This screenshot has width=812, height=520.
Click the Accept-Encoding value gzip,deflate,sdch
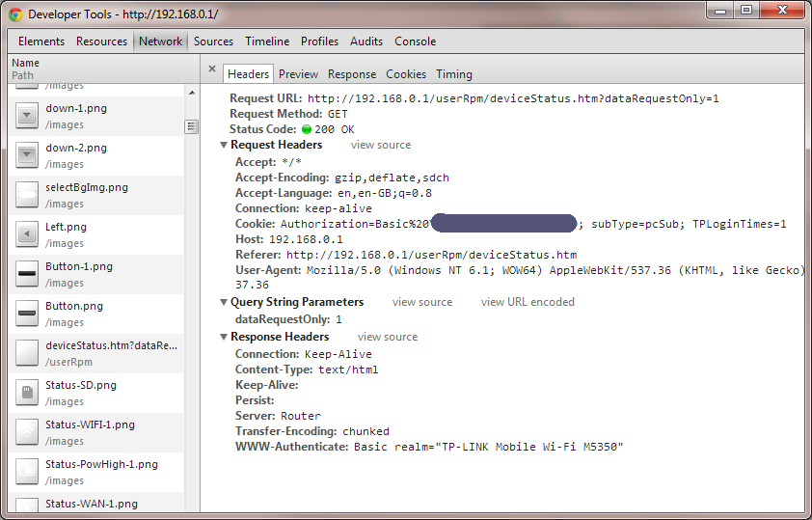pyautogui.click(x=392, y=178)
